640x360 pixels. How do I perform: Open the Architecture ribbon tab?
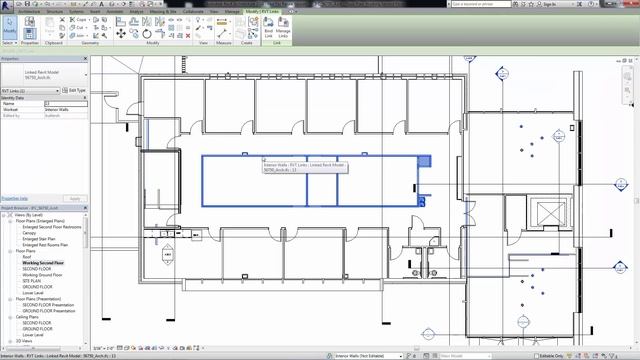pyautogui.click(x=29, y=11)
